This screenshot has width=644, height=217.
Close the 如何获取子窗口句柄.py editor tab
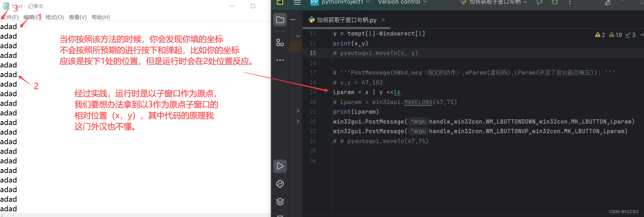click(383, 20)
